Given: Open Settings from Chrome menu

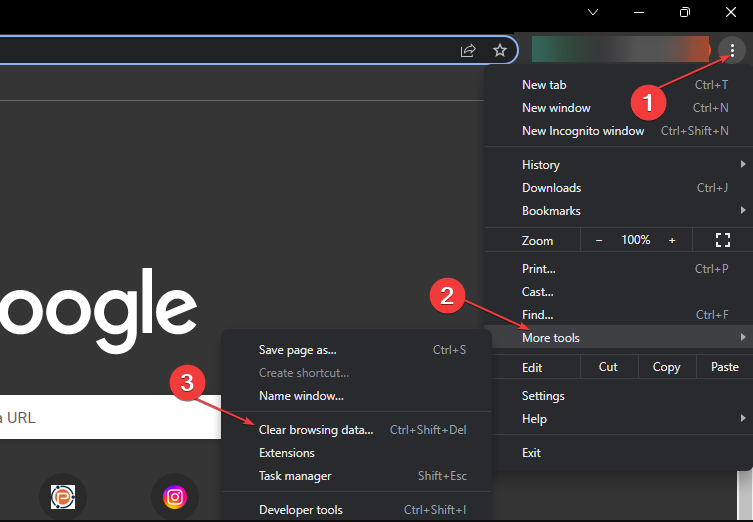Looking at the screenshot, I should click(543, 396).
